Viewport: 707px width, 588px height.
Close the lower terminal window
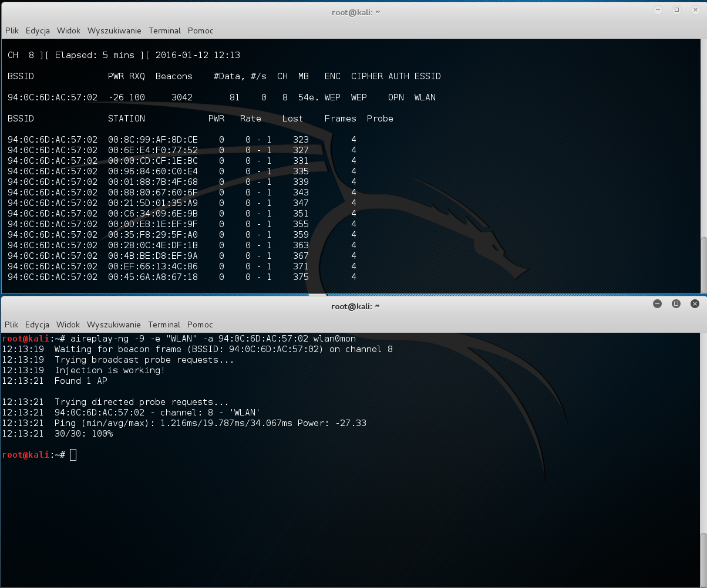pos(695,303)
